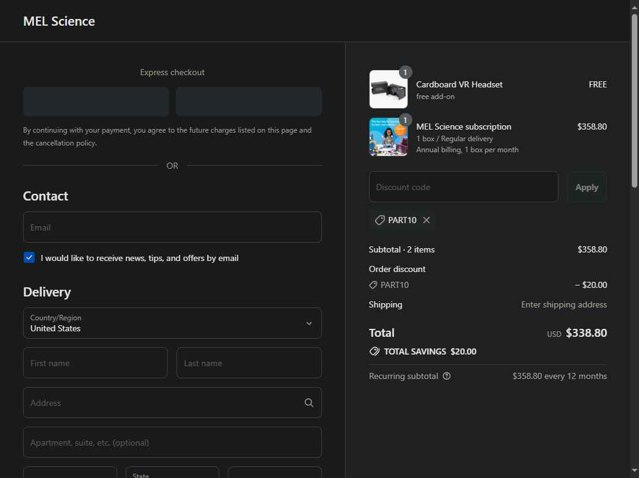Image resolution: width=639 pixels, height=478 pixels.
Task: Focus the First name field
Action: (x=95, y=363)
